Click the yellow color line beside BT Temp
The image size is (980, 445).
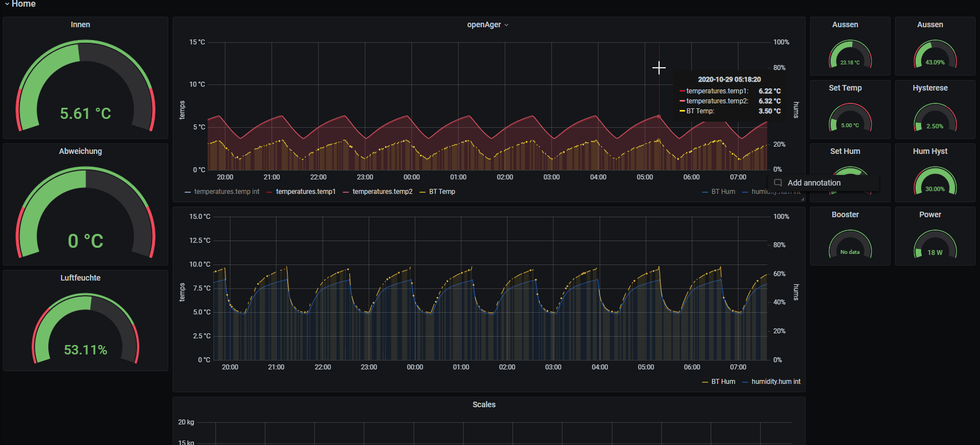click(x=423, y=192)
